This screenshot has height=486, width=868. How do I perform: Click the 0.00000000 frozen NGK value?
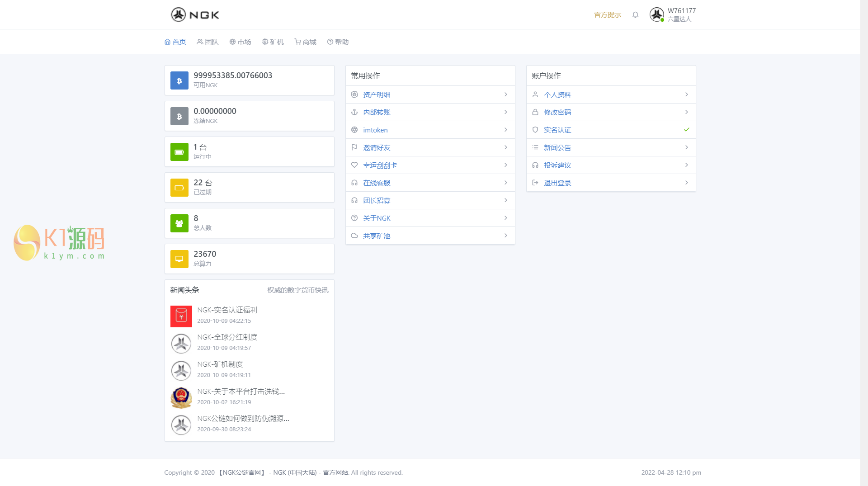point(215,111)
